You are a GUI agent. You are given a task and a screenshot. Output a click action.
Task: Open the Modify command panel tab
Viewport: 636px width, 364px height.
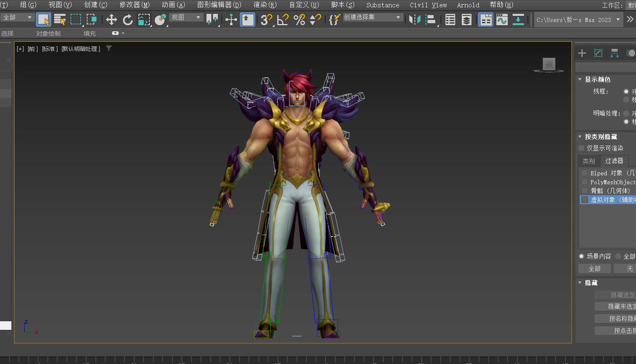(598, 53)
